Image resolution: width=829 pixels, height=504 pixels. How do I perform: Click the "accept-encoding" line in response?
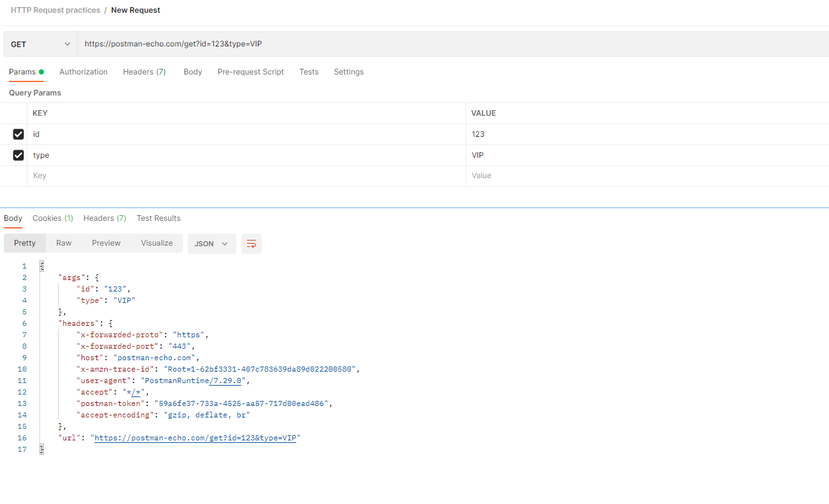[164, 415]
